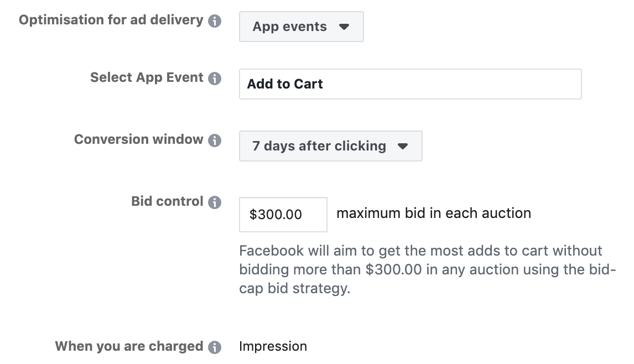
Task: Click the When you are charged label
Action: pos(129,347)
